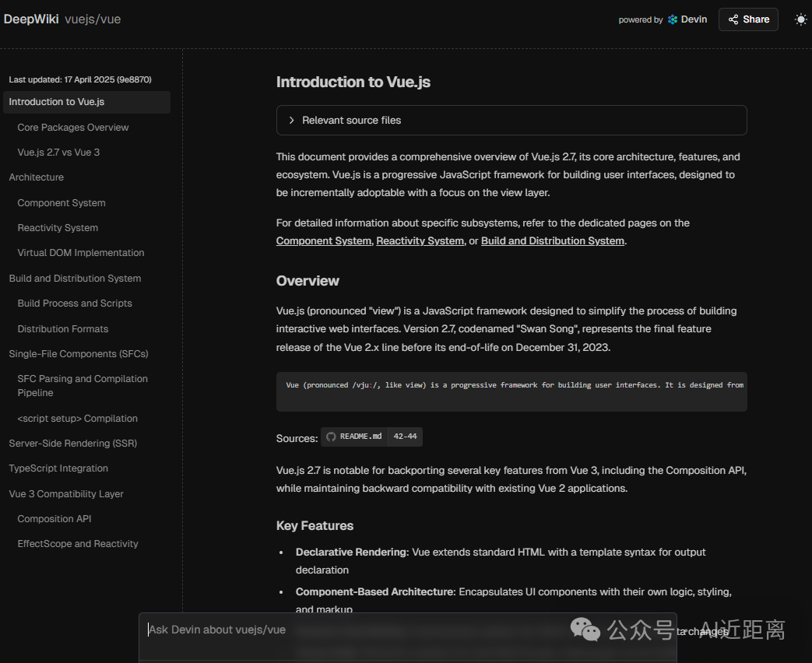Click the powered by label
The height and width of the screenshot is (663, 812).
[x=641, y=19]
